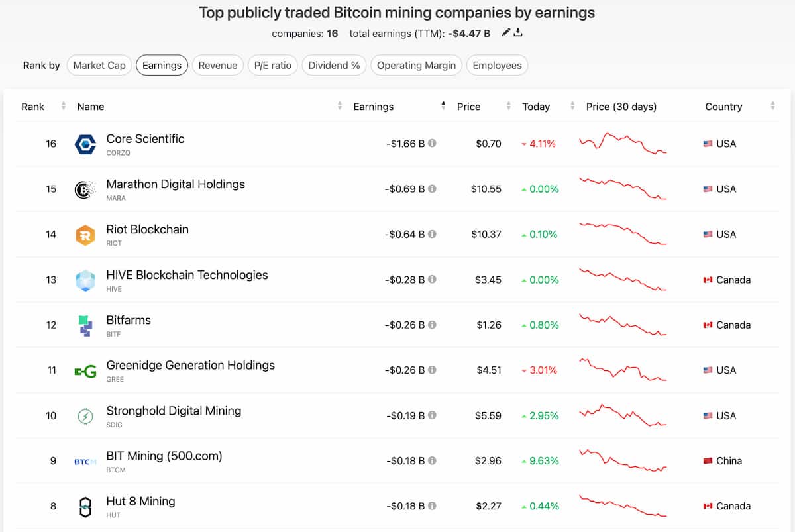This screenshot has width=795, height=532.
Task: Enable the Operating Margin ranking option
Action: pyautogui.click(x=416, y=65)
